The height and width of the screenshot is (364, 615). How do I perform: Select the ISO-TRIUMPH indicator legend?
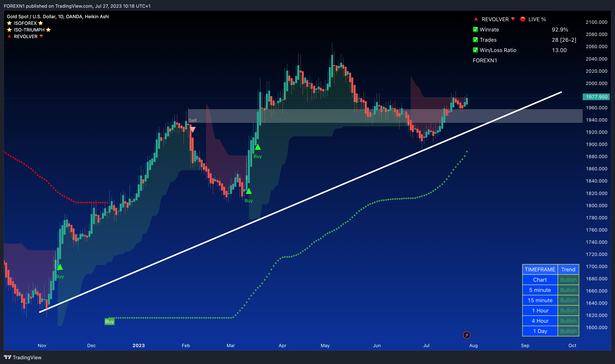click(29, 30)
